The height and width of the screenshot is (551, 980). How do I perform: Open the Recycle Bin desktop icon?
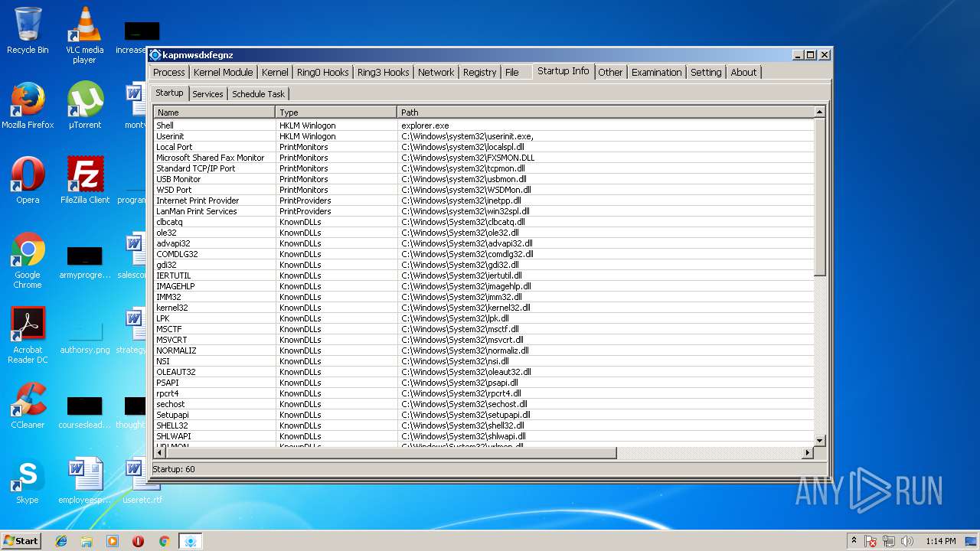tap(28, 31)
